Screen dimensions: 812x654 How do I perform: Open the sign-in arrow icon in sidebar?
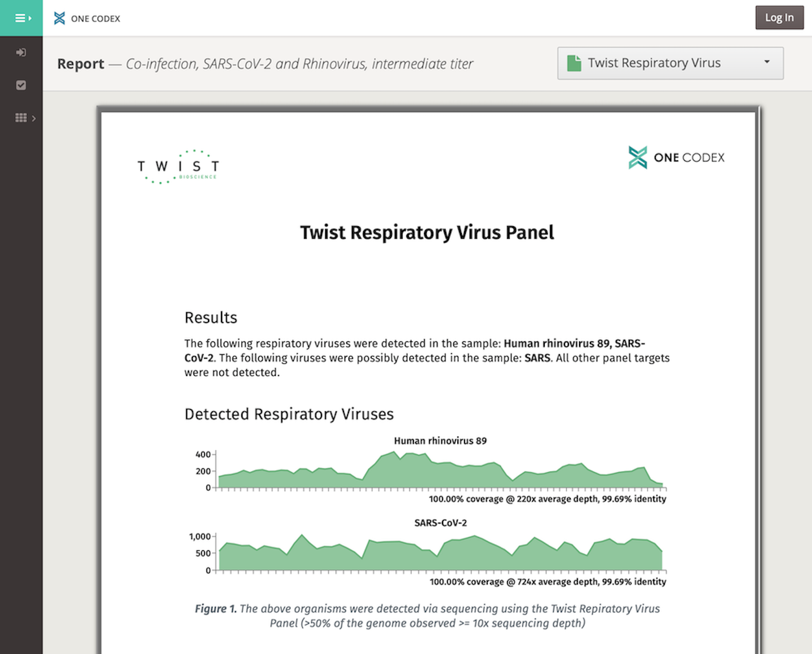coord(21,52)
